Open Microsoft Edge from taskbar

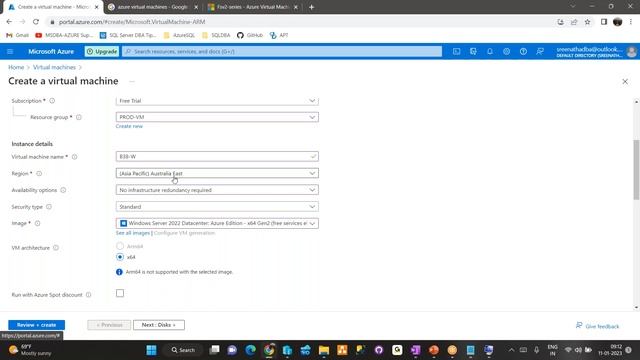point(251,350)
